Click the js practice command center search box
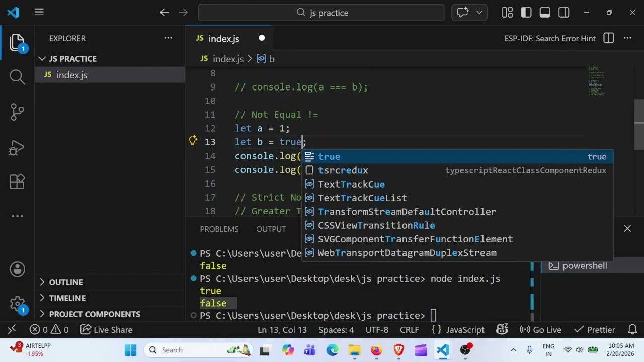Screen dimensions: 644x362 [x=321, y=13]
